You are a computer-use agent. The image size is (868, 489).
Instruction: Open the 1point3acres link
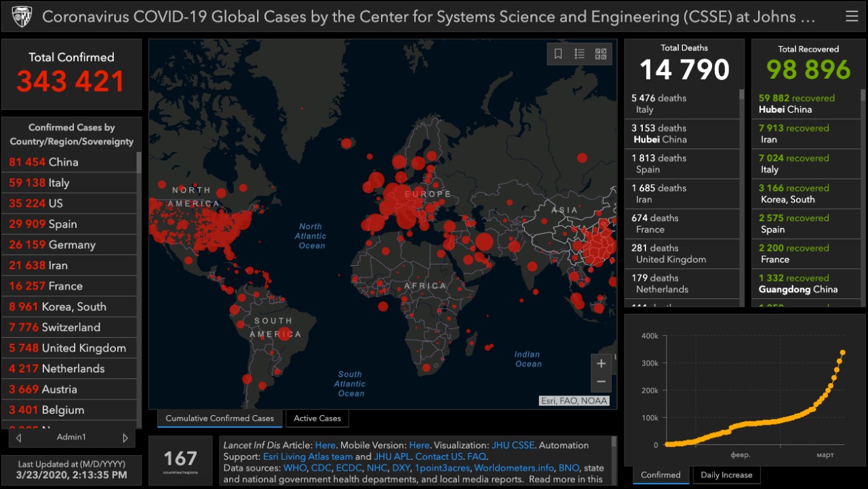442,469
